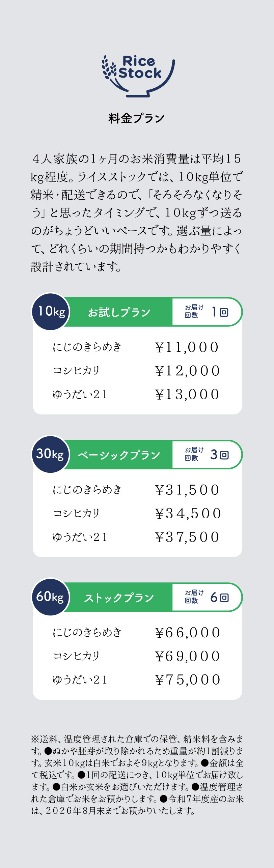274x868 pixels.
Task: Click the お届け回数 1回 delivery badge
Action: tap(206, 312)
